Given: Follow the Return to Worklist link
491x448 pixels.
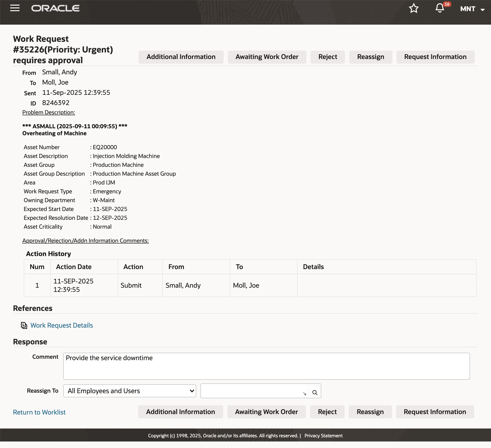Looking at the screenshot, I should [x=39, y=412].
